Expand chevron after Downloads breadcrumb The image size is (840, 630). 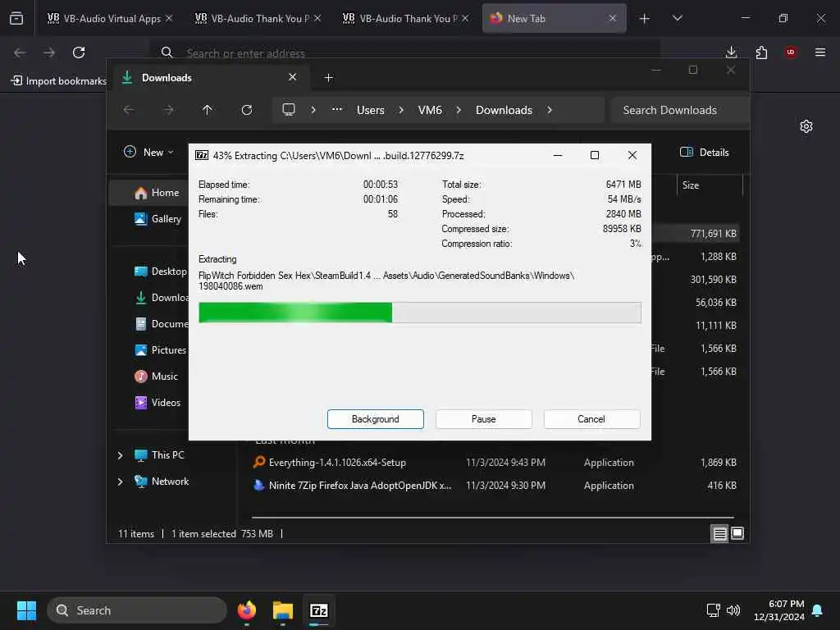pyautogui.click(x=550, y=110)
